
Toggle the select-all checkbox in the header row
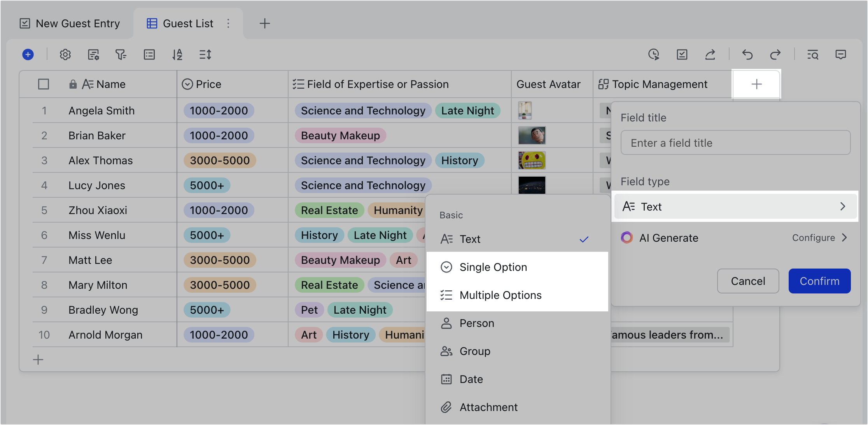point(43,84)
